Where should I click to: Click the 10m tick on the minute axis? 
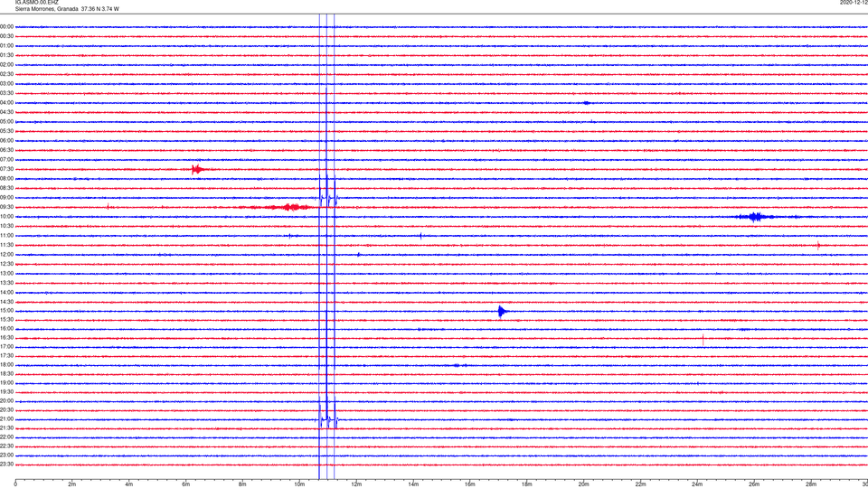coord(299,484)
